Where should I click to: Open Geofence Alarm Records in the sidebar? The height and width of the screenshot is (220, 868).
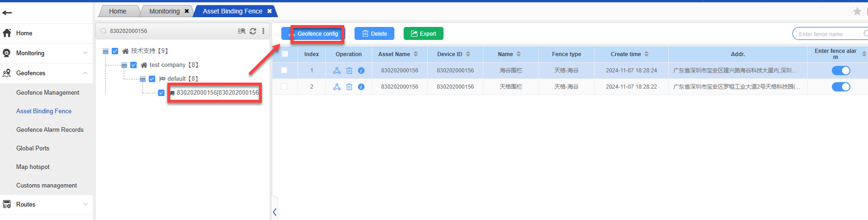[50, 130]
